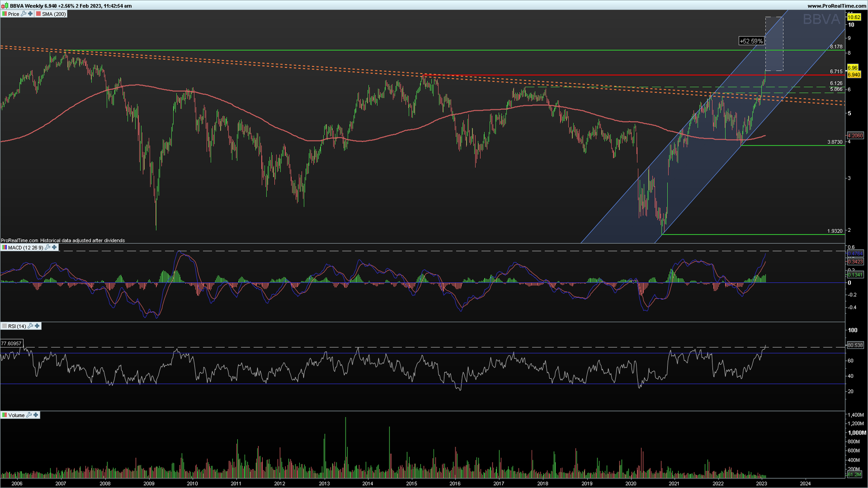This screenshot has height=488, width=868.
Task: Click the +52.59% measurement label
Action: click(751, 41)
